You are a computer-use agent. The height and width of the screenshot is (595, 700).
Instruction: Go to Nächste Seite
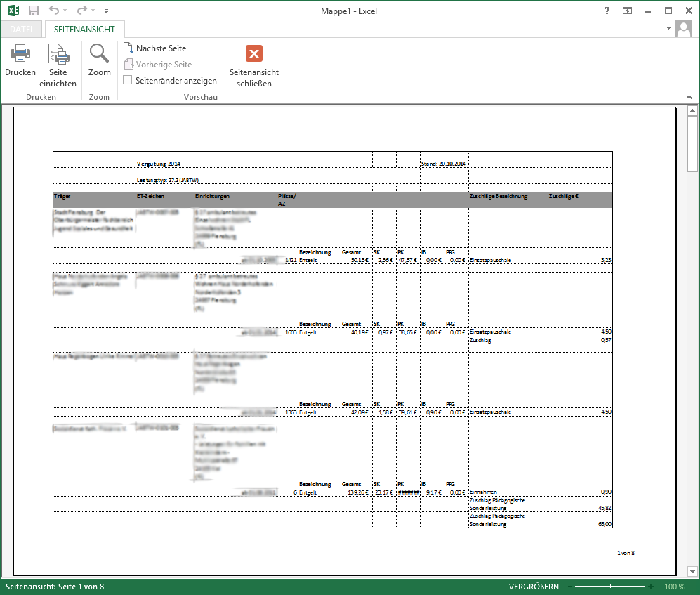point(154,48)
